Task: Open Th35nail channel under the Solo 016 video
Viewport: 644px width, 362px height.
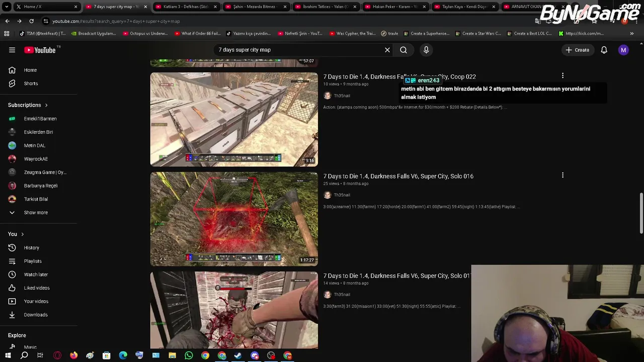Action: pyautogui.click(x=342, y=195)
